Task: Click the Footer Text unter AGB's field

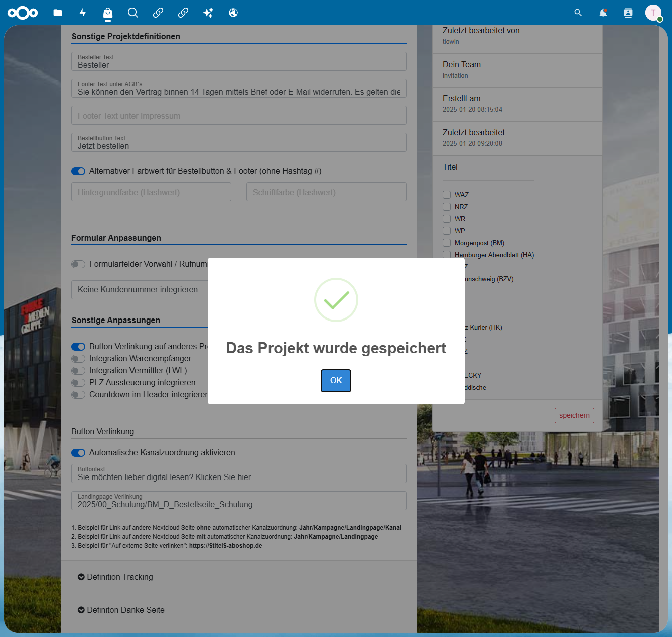Action: [x=239, y=88]
